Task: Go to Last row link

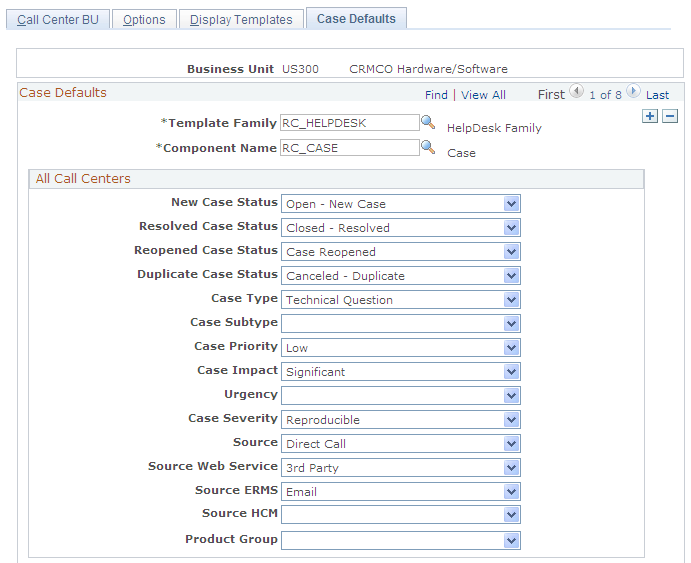Action: tap(658, 95)
